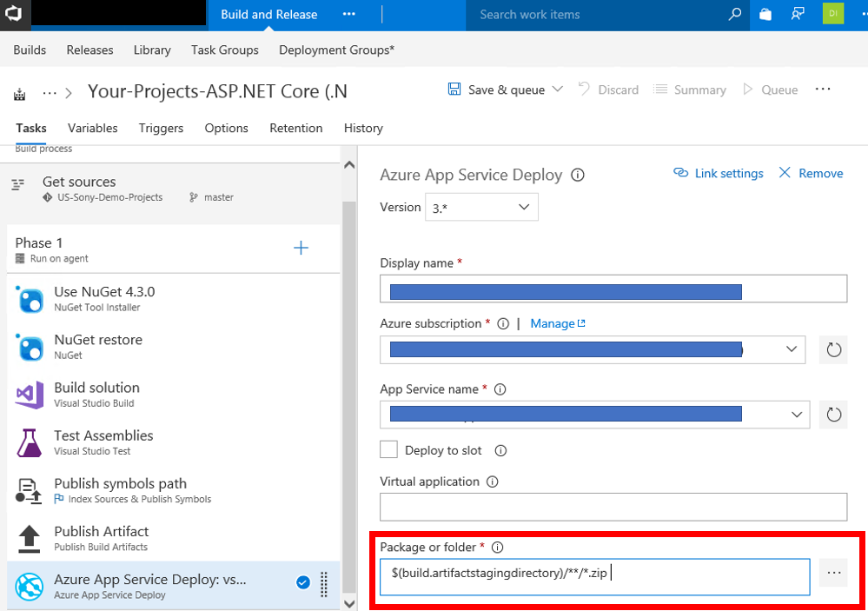
Task: Show info for Azure subscription
Action: 503,323
